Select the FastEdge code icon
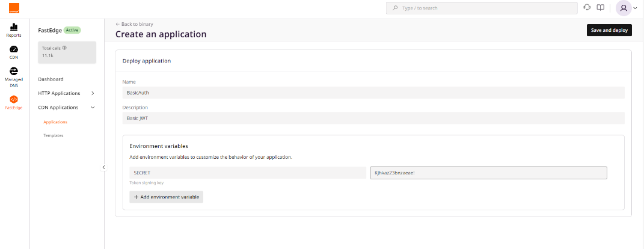The height and width of the screenshot is (249, 644). click(14, 99)
